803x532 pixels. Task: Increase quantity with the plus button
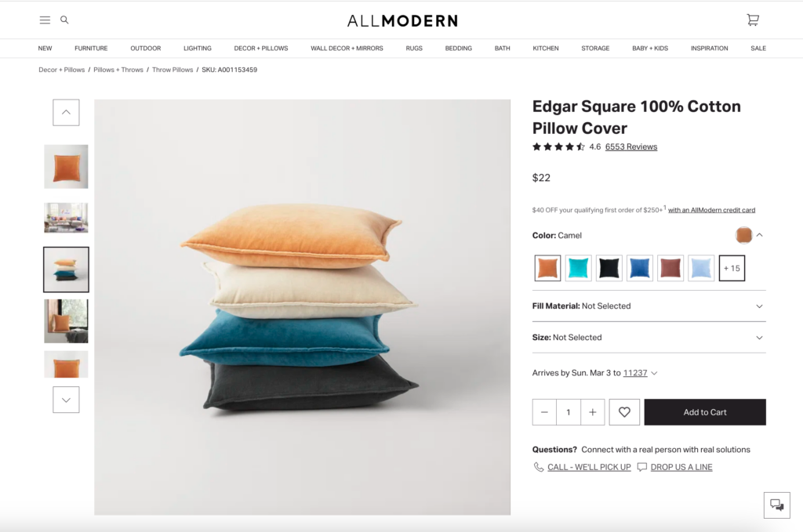point(593,412)
